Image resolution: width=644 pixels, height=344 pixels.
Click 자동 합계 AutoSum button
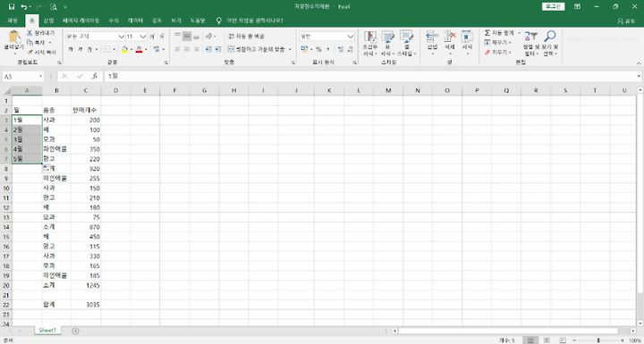click(498, 33)
